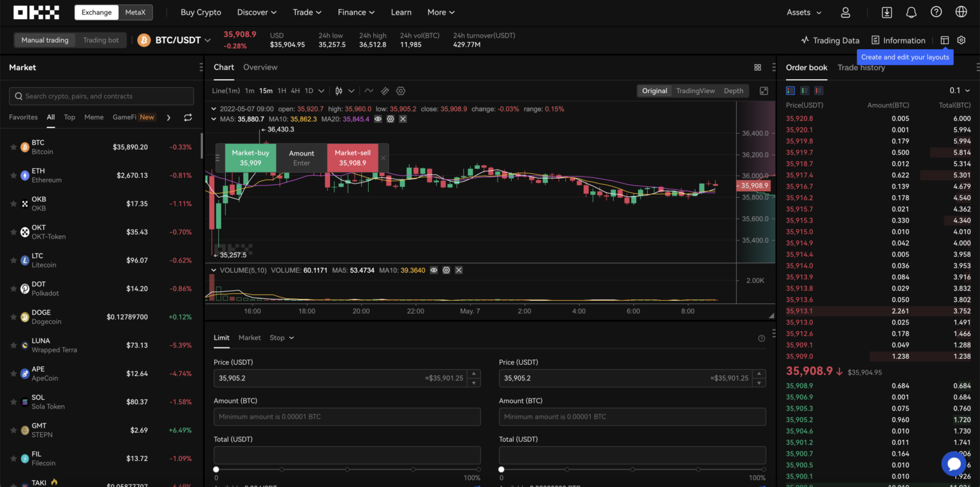980x487 pixels.
Task: Favorite BTC with star
Action: point(13,147)
